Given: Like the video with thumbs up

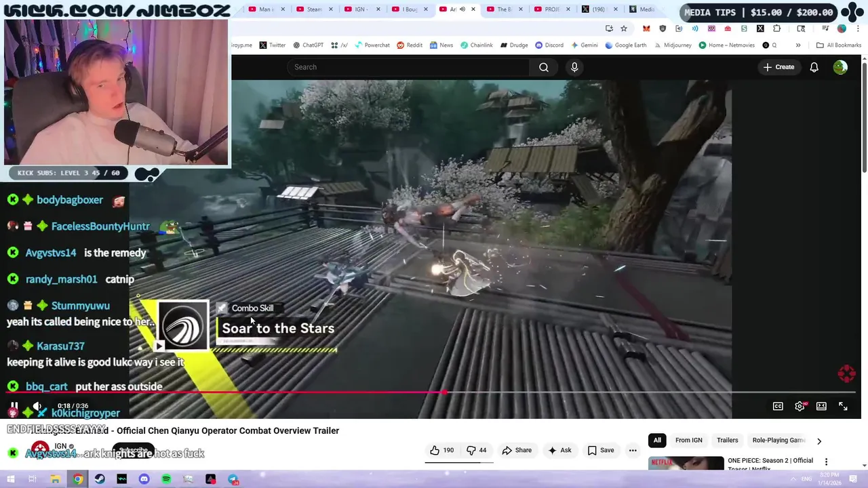Looking at the screenshot, I should pos(441,450).
